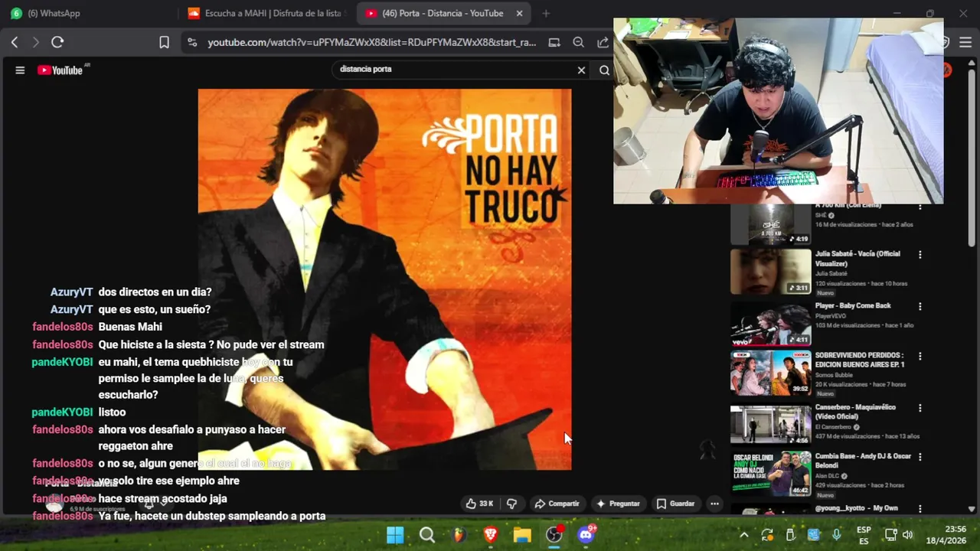Screen dimensions: 980x551
Task: Clear the 'distancia porta' search text
Action: pos(581,70)
